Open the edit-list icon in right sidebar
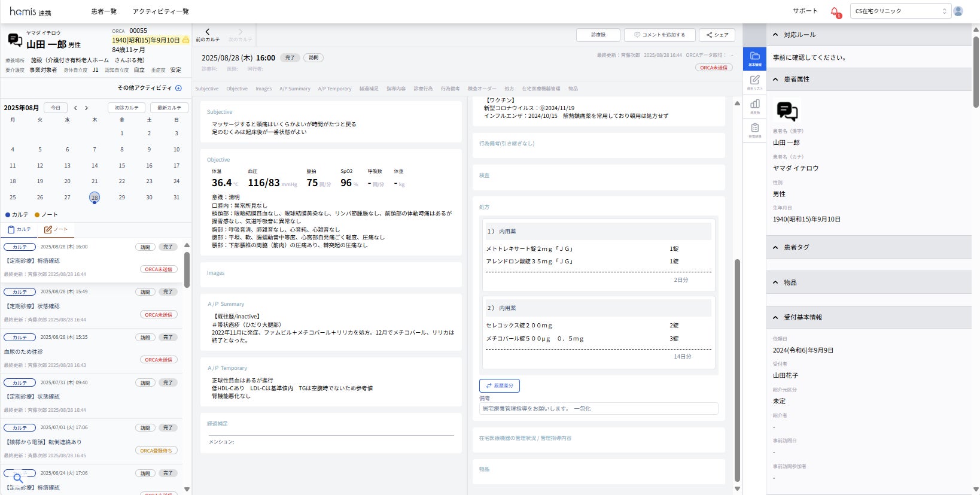Screen dimensions: 980x495 click(x=754, y=81)
